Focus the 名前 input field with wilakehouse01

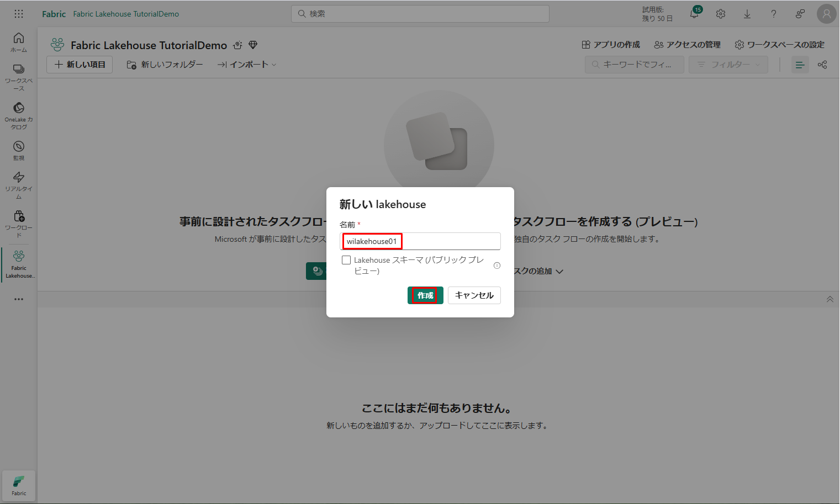point(420,241)
